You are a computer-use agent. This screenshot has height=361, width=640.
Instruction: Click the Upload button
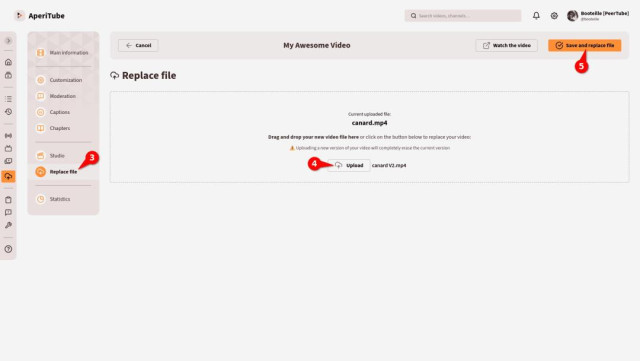349,165
